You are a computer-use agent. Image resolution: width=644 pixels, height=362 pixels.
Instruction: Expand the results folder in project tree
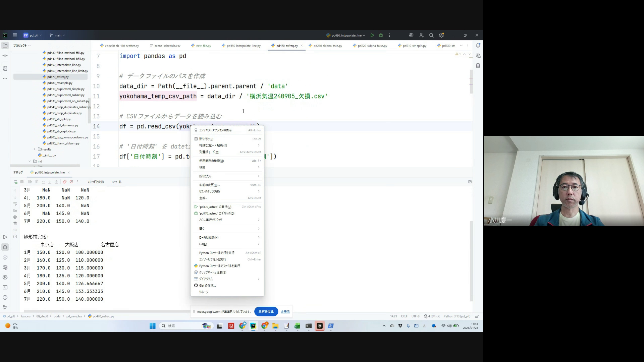[x=34, y=149]
